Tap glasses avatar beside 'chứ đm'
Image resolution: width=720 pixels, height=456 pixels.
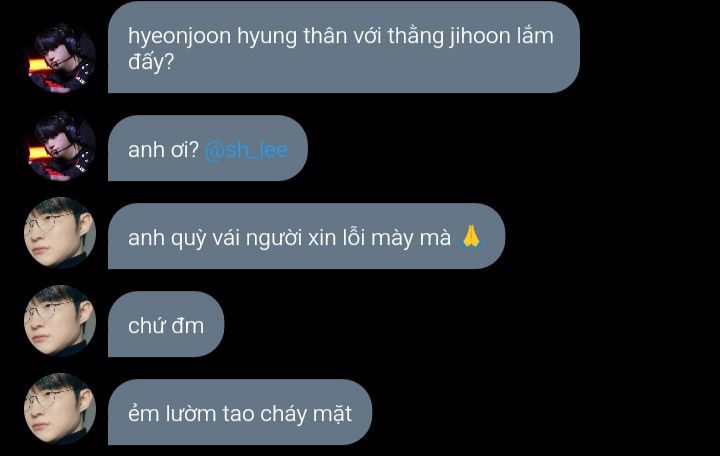pyautogui.click(x=60, y=321)
